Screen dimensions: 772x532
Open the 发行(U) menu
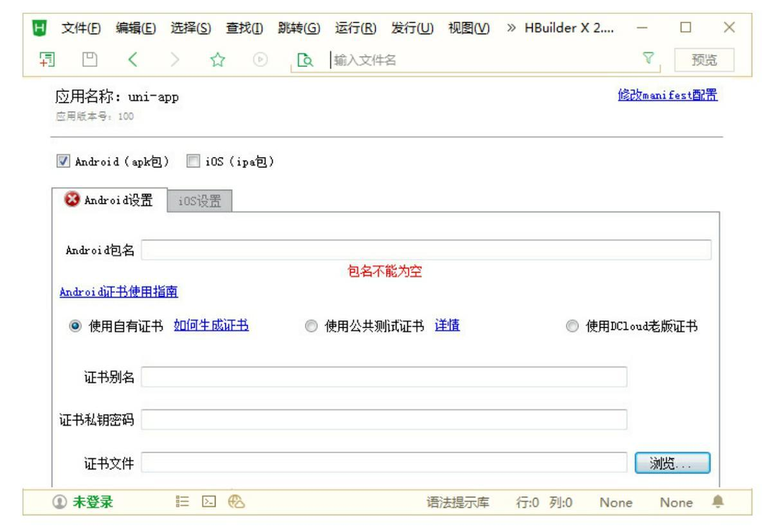[x=412, y=28]
